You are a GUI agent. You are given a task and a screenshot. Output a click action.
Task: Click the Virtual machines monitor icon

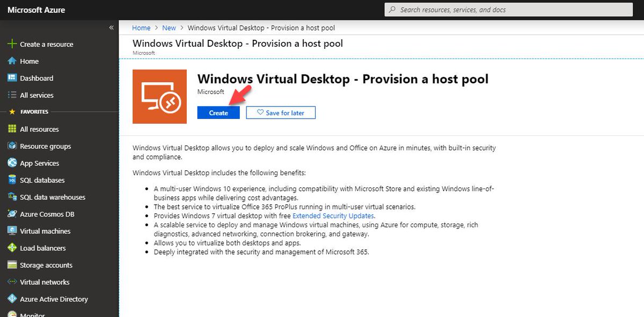(12, 231)
